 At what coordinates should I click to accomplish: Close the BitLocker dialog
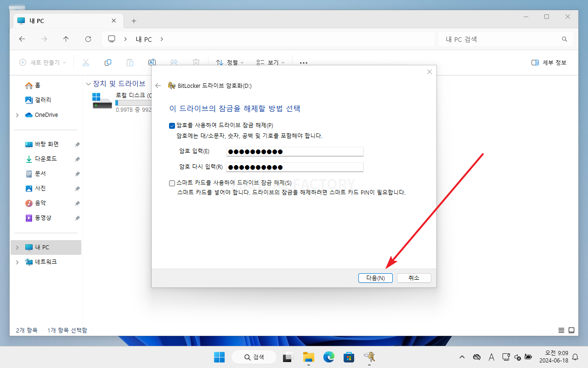point(430,72)
